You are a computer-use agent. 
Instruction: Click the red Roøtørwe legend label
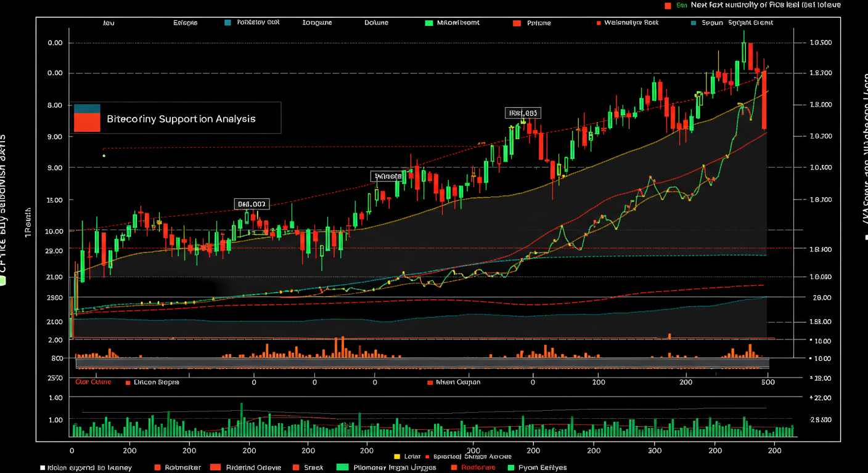click(473, 467)
